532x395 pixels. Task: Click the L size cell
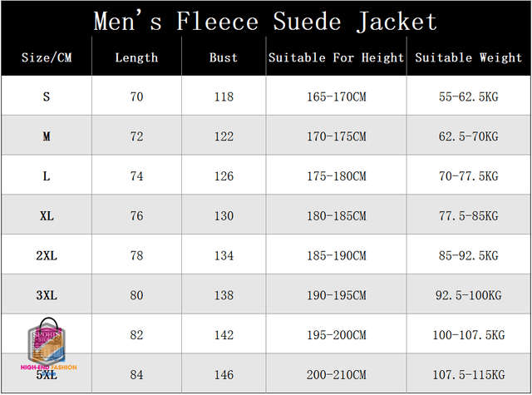click(x=47, y=176)
